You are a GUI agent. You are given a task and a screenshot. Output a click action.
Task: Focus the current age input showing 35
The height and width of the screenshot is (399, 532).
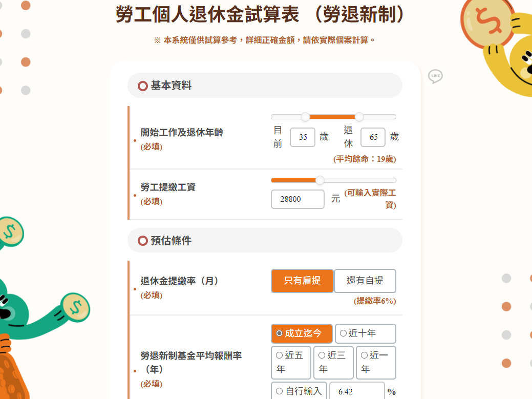coord(303,137)
